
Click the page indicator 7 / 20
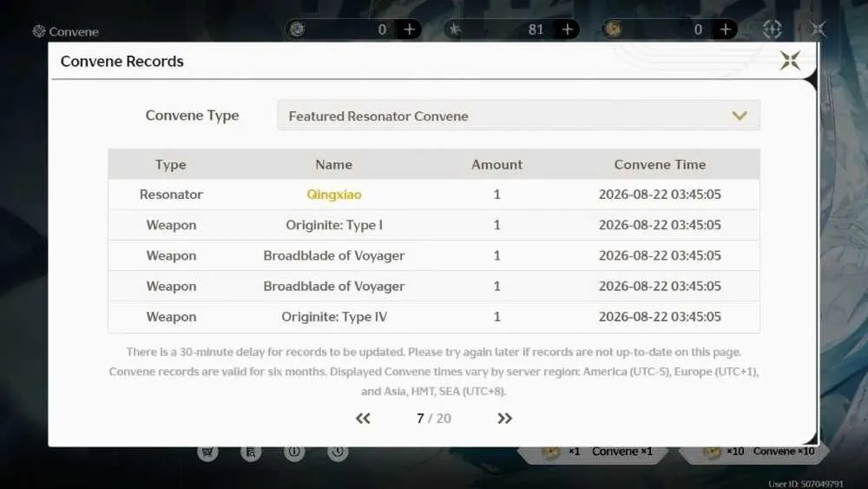[434, 418]
